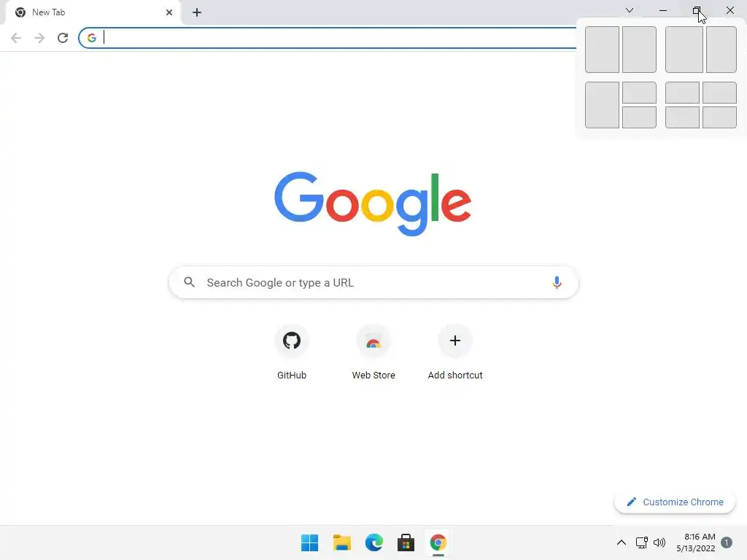Show hidden system tray icons

(x=622, y=542)
